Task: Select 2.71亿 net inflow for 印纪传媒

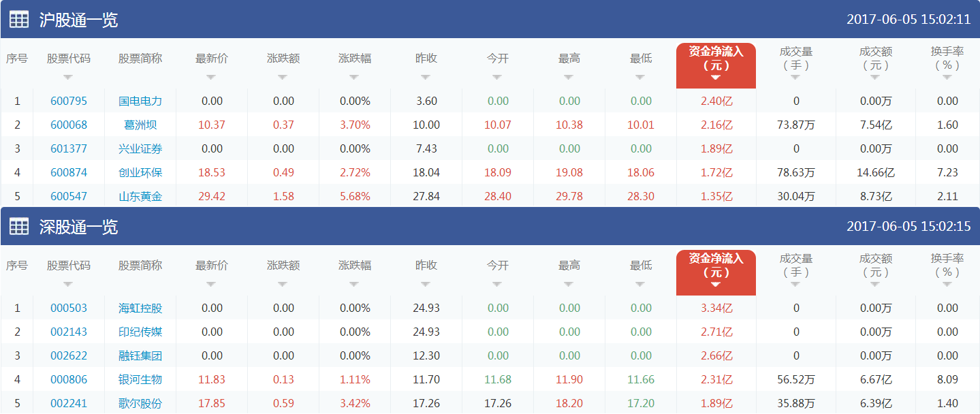Action: point(716,332)
